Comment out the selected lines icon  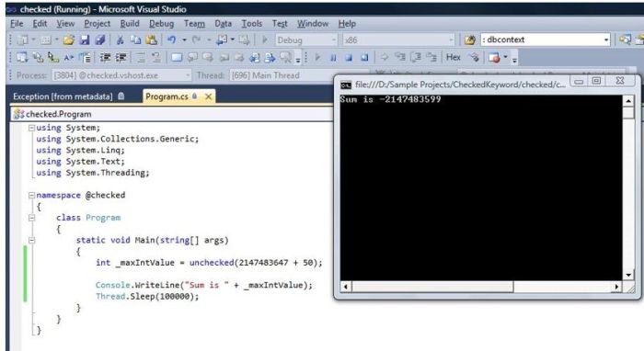pyautogui.click(x=141, y=57)
